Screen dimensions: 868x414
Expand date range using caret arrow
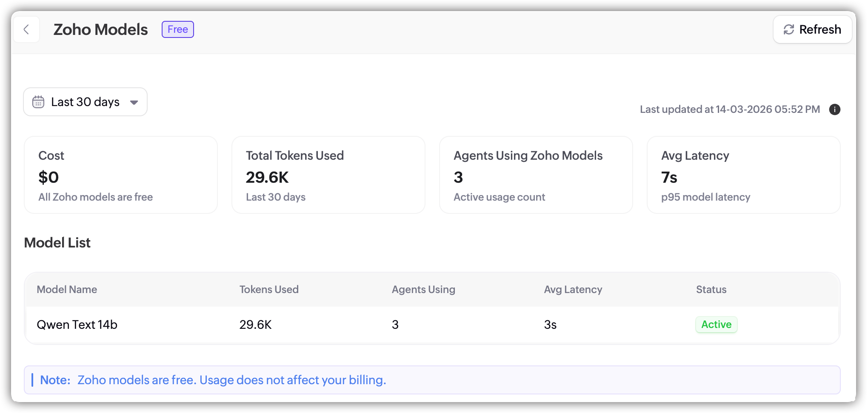[x=134, y=102]
